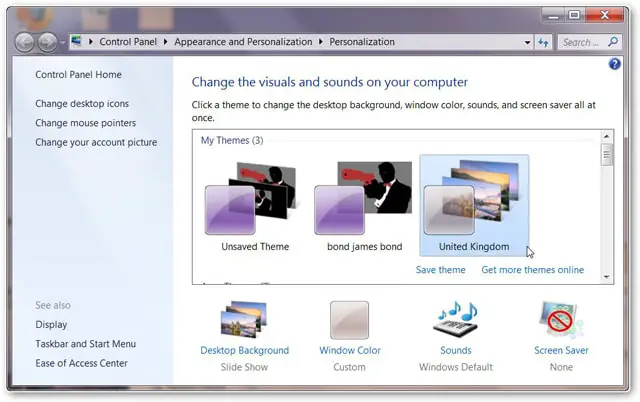This screenshot has height=402, width=640.
Task: Click the Save theme link
Action: pyautogui.click(x=440, y=270)
